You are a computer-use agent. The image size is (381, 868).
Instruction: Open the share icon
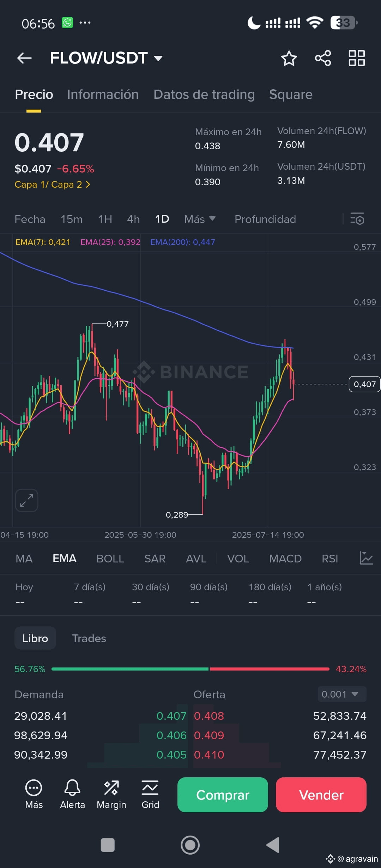[x=323, y=58]
